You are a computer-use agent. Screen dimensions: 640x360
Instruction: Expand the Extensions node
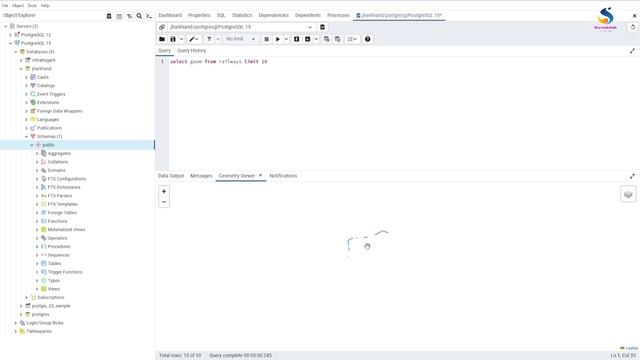(x=27, y=103)
